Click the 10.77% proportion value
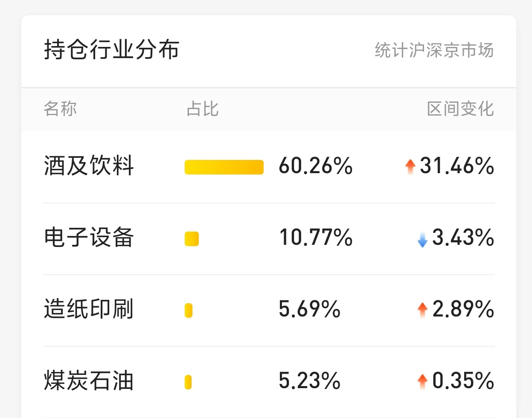 click(x=315, y=237)
